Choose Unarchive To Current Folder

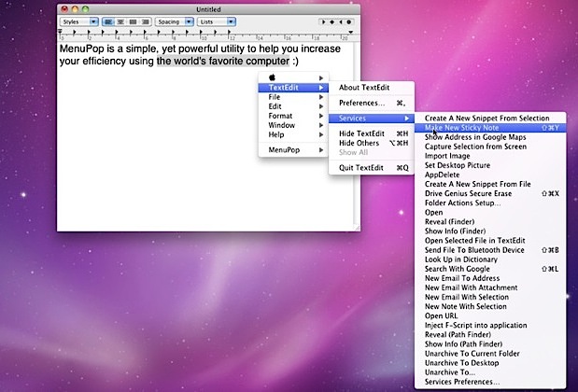tap(490, 354)
